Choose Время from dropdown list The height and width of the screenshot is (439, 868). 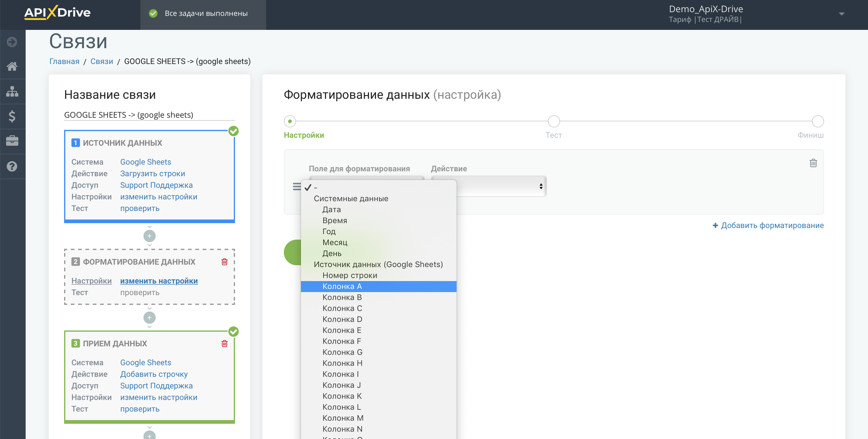(x=378, y=220)
